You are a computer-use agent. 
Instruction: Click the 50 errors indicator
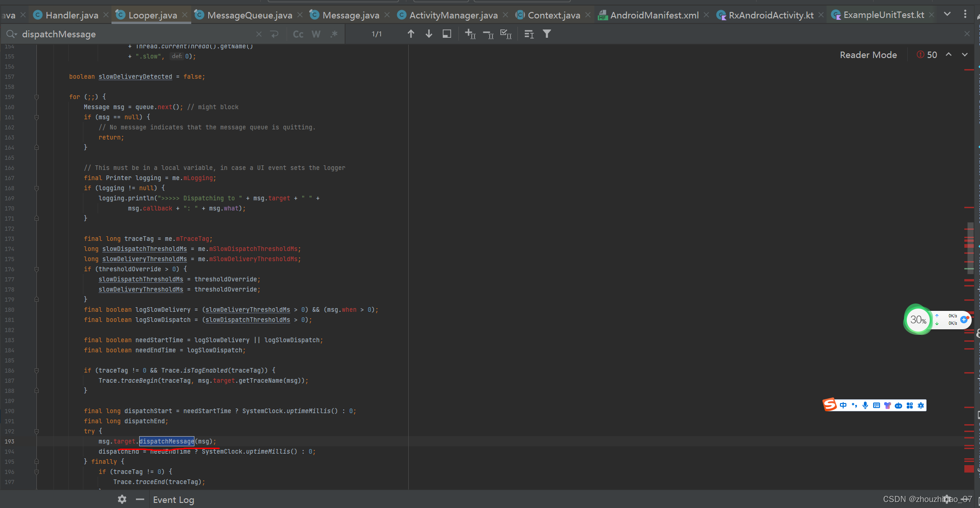pos(927,55)
